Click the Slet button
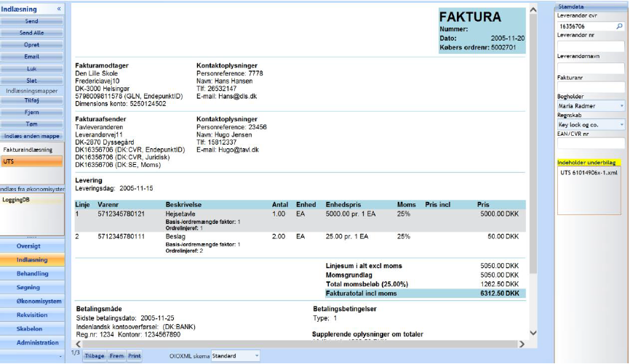 32,80
